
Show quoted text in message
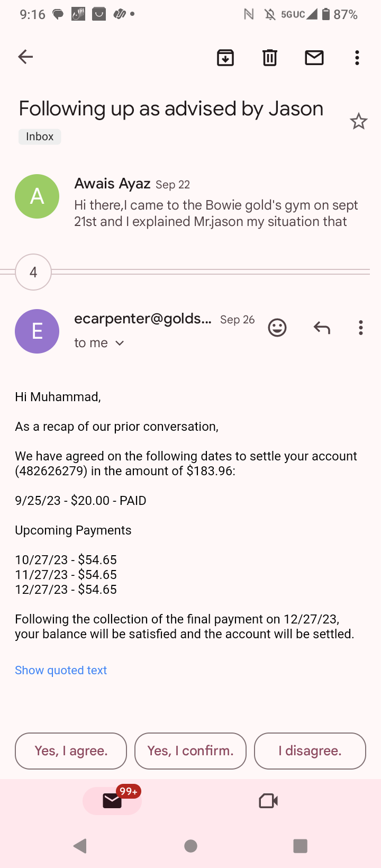(61, 670)
